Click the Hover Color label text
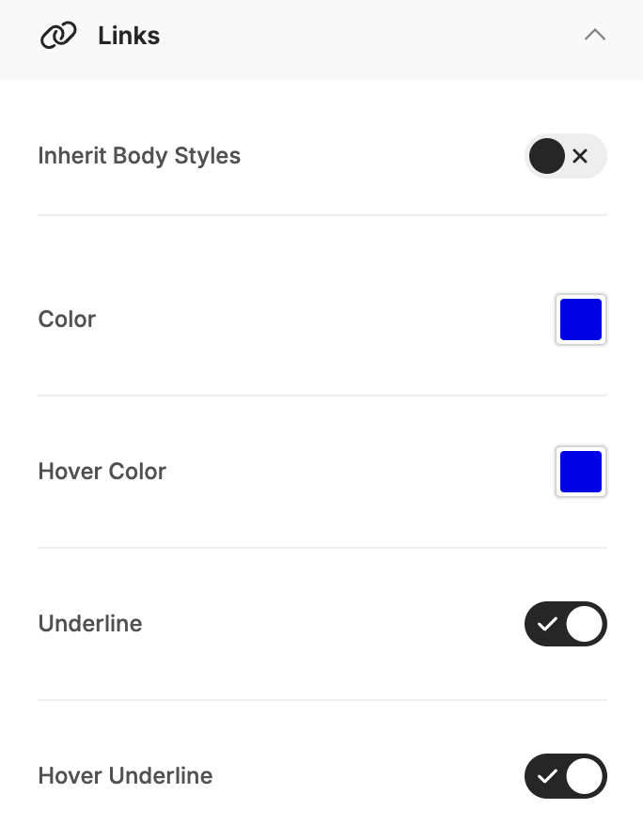The width and height of the screenshot is (643, 840). tap(102, 472)
